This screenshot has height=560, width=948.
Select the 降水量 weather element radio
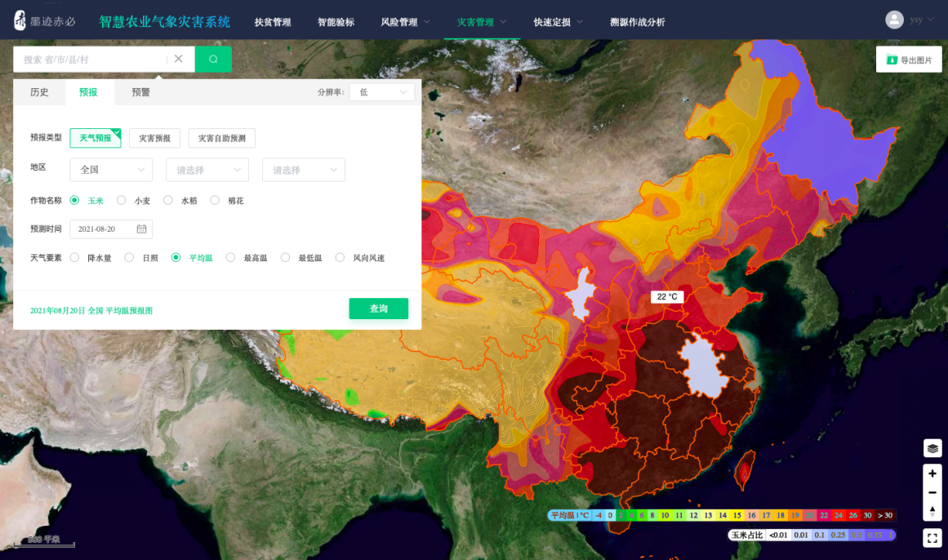click(x=74, y=258)
